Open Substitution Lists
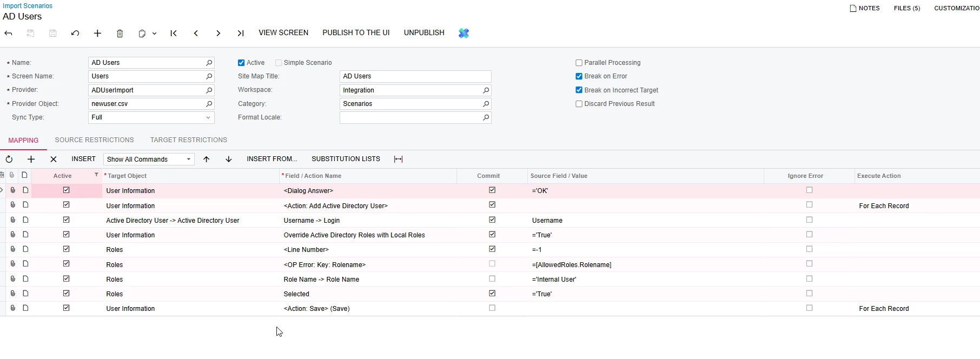Screen dimensions: 980x359 [346, 159]
